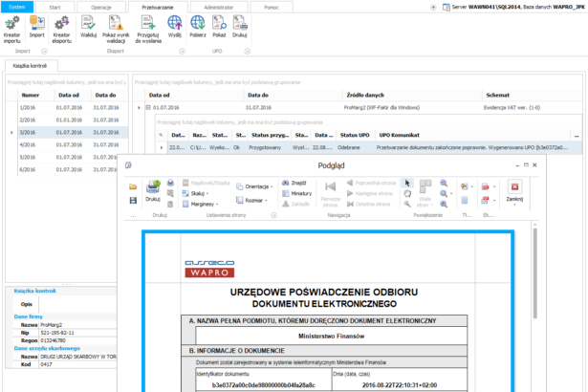
Task: Click Przygotuj do wysłania
Action: click(x=148, y=30)
